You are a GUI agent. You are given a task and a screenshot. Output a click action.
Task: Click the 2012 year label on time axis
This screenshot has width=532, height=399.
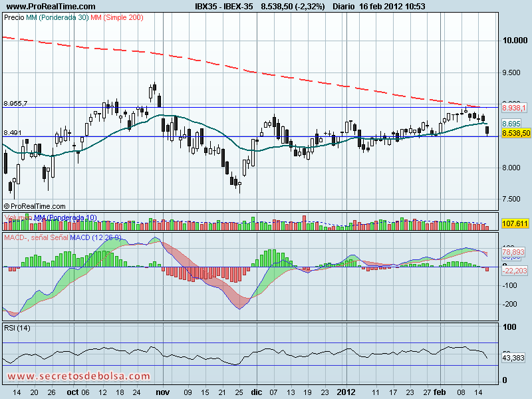346,392
